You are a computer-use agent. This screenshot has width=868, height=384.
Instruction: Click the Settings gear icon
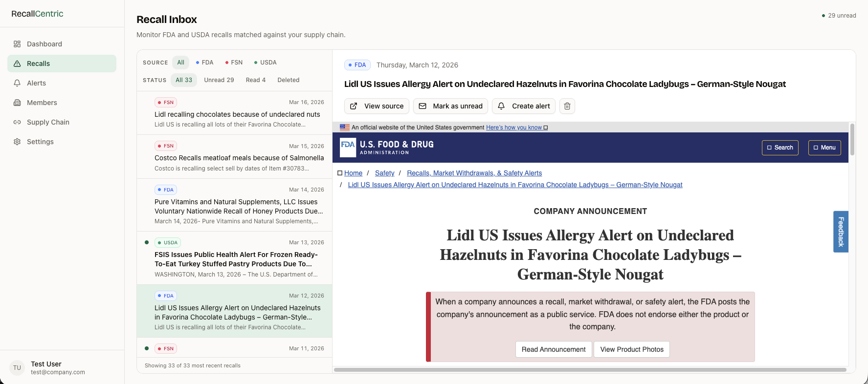[17, 142]
